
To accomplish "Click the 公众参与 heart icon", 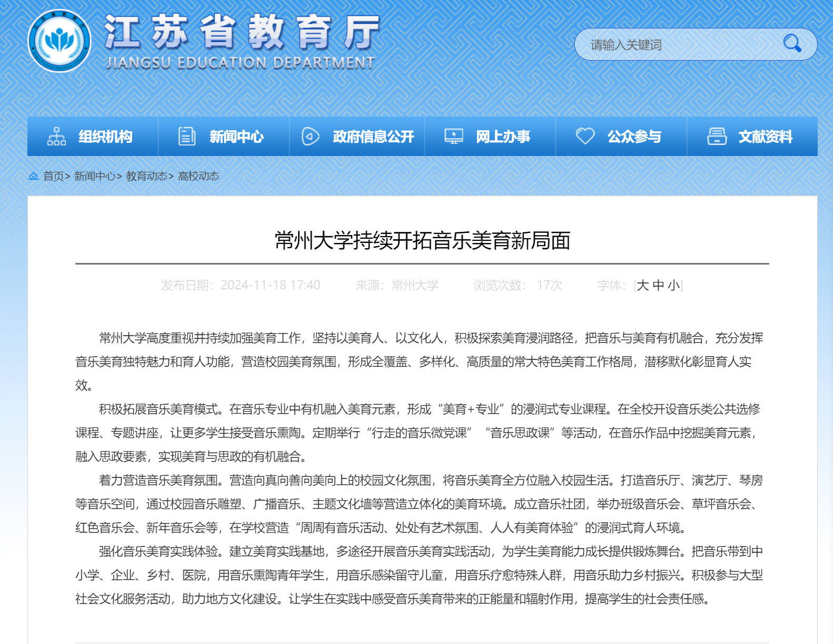I will pos(585,136).
